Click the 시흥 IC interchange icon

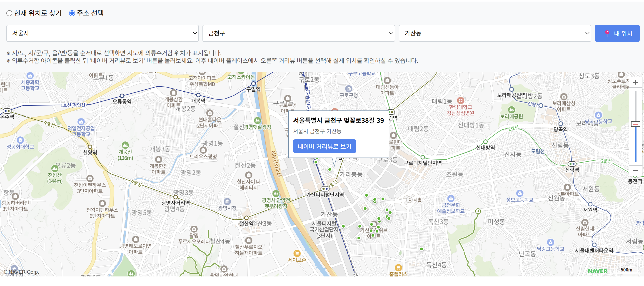tap(409, 200)
